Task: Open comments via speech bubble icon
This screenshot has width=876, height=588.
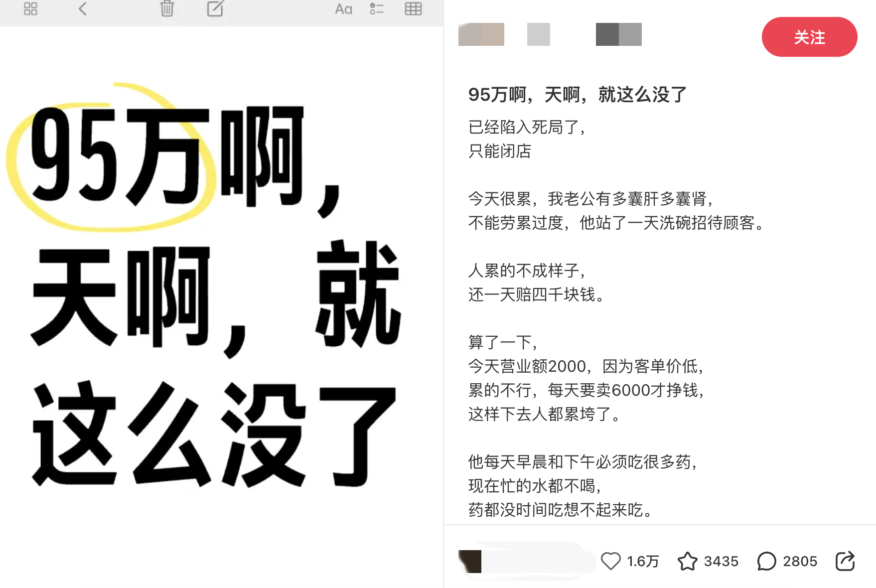Action: pyautogui.click(x=766, y=561)
